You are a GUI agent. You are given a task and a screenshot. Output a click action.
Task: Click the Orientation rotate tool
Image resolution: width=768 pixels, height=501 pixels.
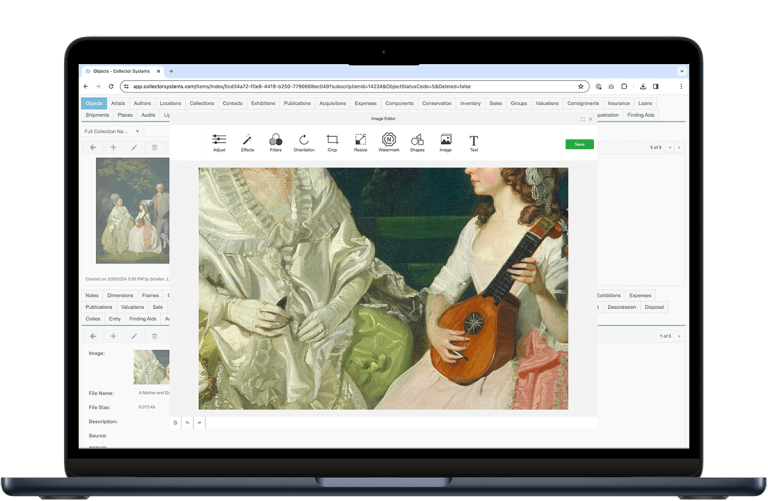tap(304, 141)
